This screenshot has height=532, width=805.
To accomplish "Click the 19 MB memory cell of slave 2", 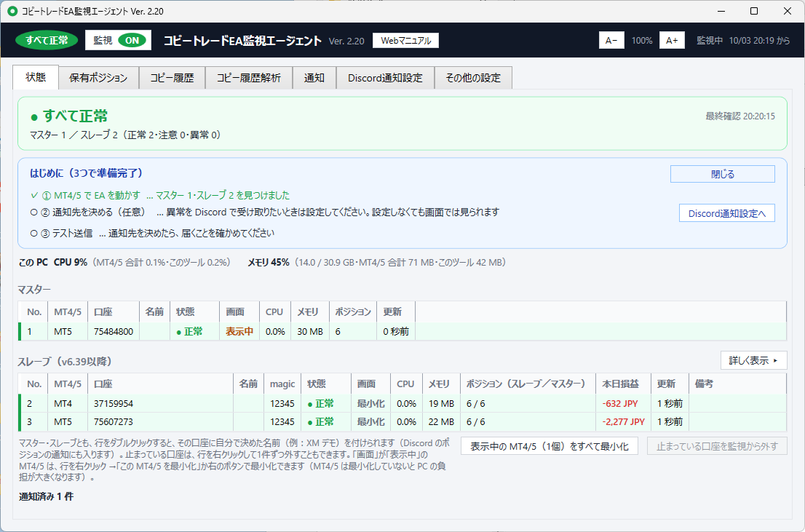I will (442, 404).
